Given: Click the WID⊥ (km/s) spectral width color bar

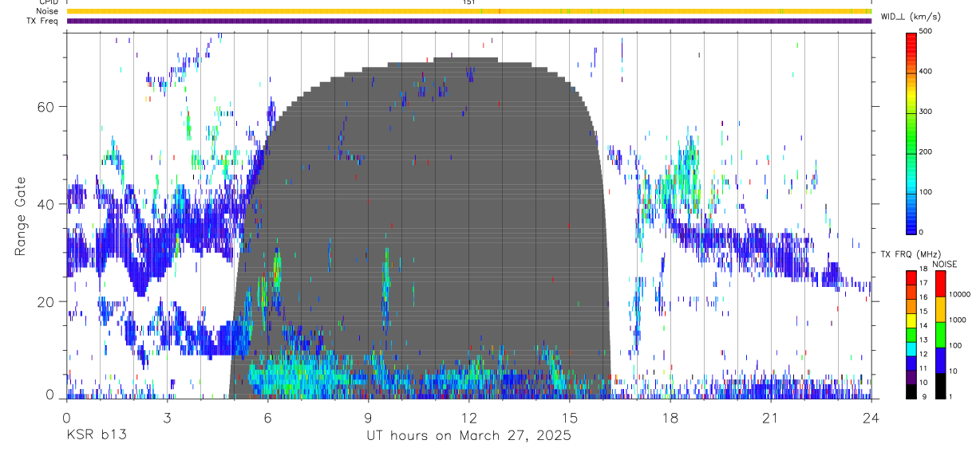Looking at the screenshot, I should click(911, 132).
